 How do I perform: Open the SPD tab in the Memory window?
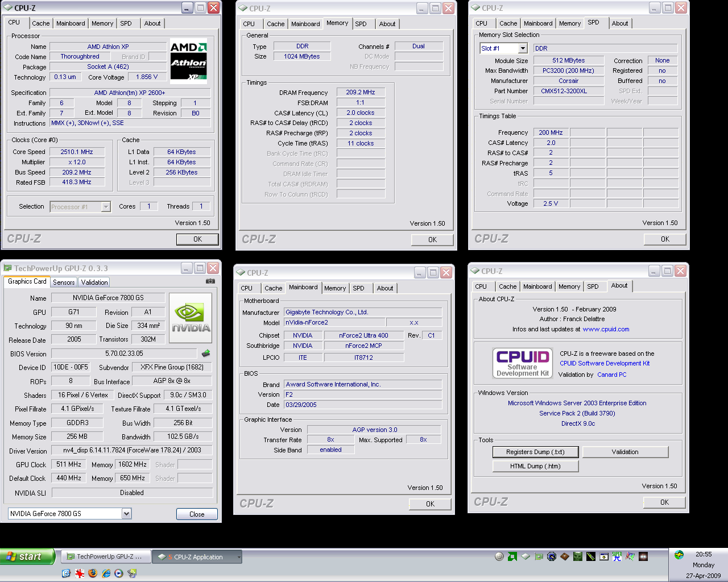pos(361,24)
